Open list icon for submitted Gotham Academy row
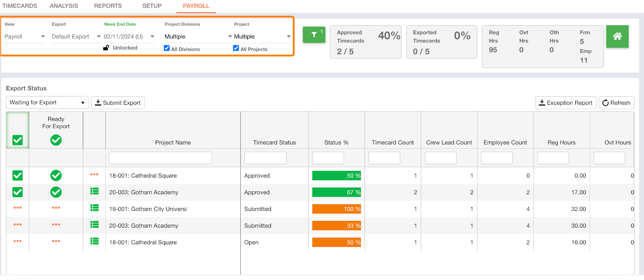644x280 pixels. [95, 224]
